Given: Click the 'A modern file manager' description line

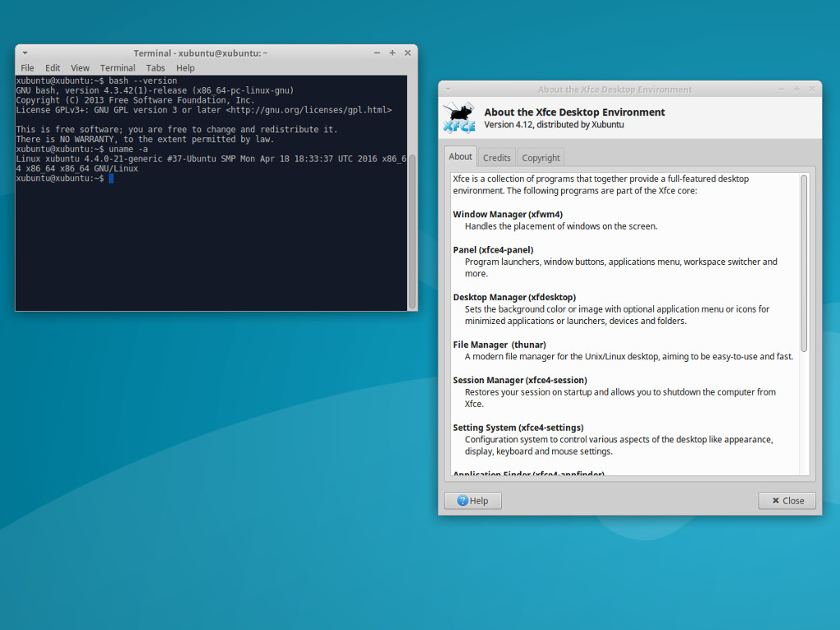Looking at the screenshot, I should click(629, 356).
